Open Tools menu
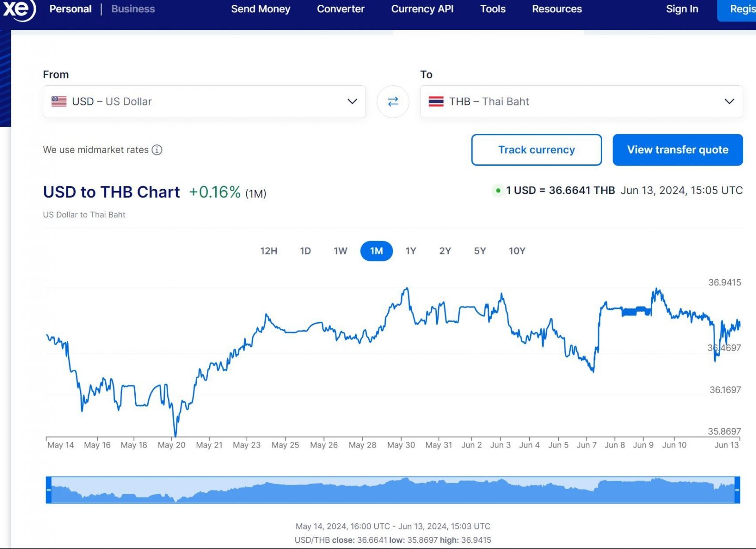756x549 pixels. tap(493, 9)
